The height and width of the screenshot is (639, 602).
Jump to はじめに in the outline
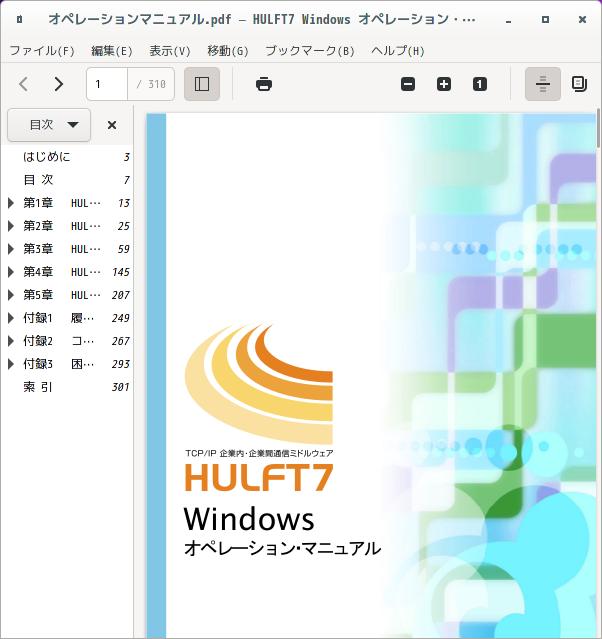click(x=46, y=157)
